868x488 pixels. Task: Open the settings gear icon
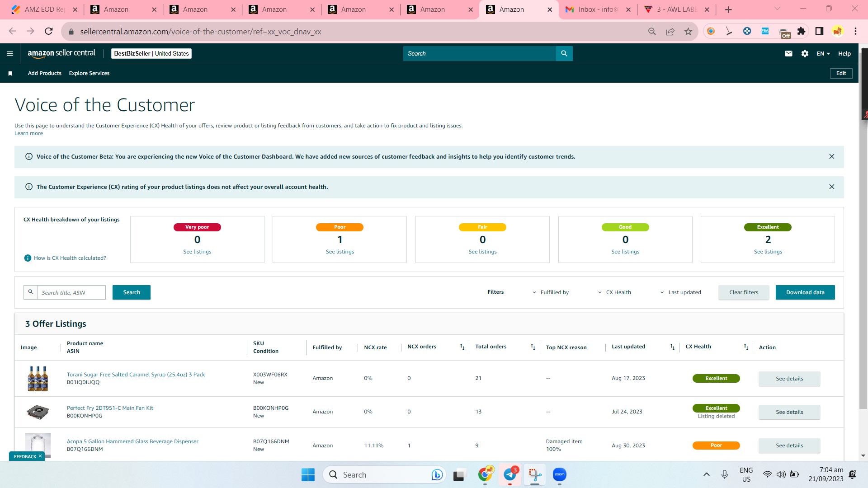coord(805,53)
